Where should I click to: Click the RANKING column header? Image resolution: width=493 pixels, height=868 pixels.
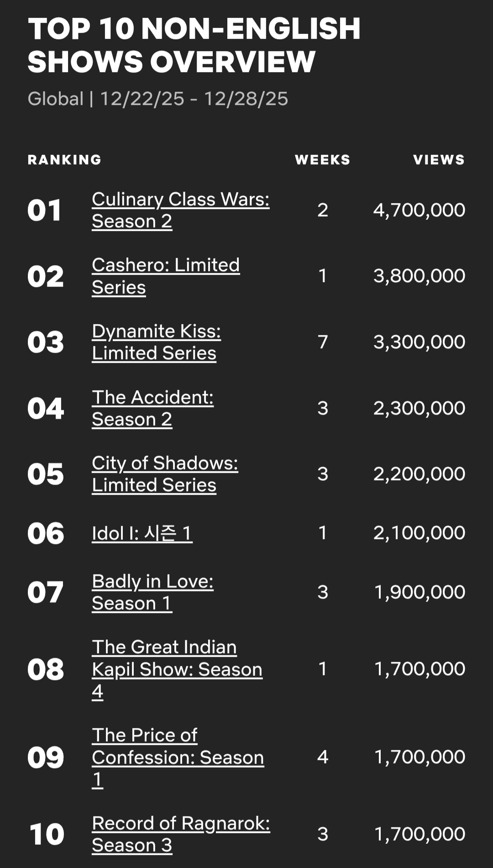64,160
